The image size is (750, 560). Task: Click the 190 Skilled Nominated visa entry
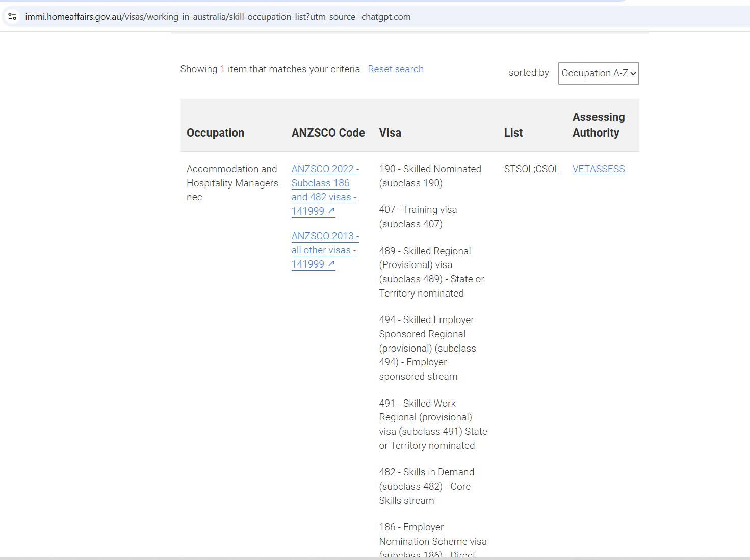click(430, 176)
